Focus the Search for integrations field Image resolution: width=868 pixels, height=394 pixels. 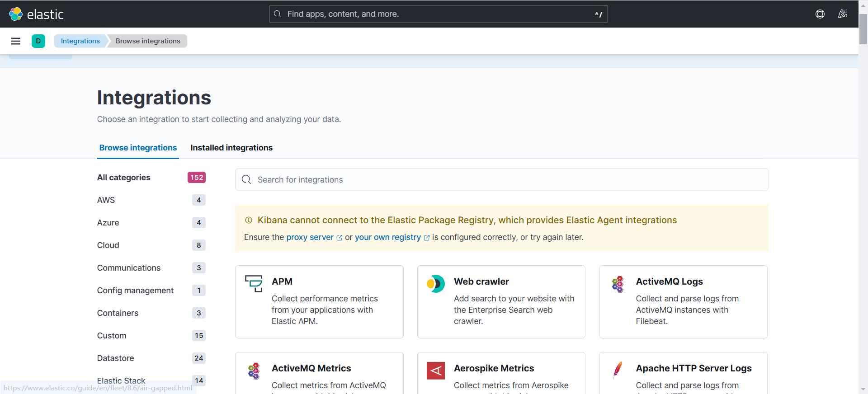click(x=502, y=179)
